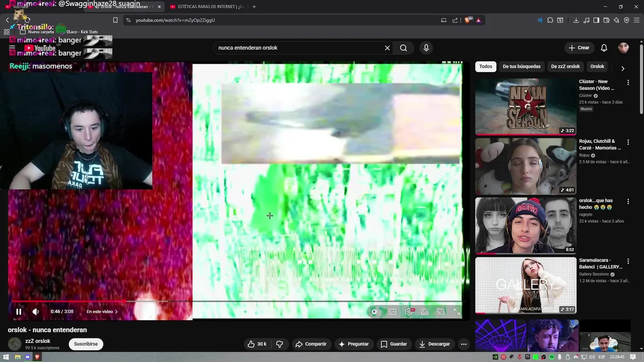Open options menu for Saramalacara Balenci video
The image size is (644, 362).
[628, 261]
